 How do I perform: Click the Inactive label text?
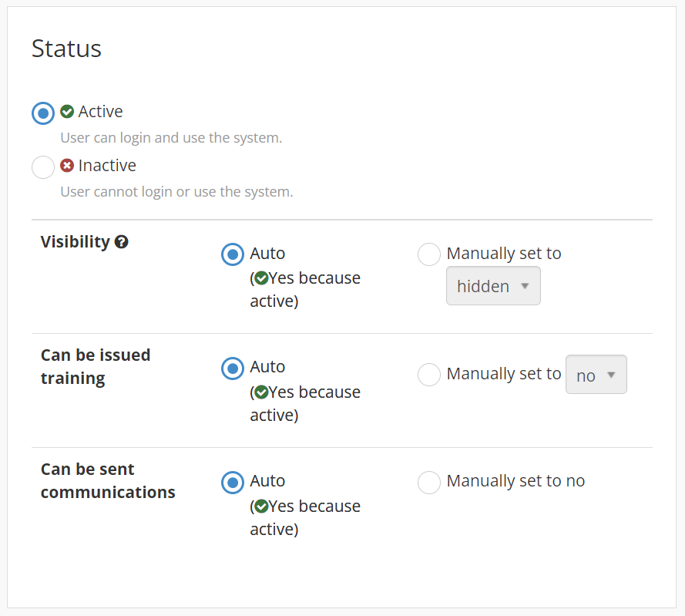coord(107,166)
